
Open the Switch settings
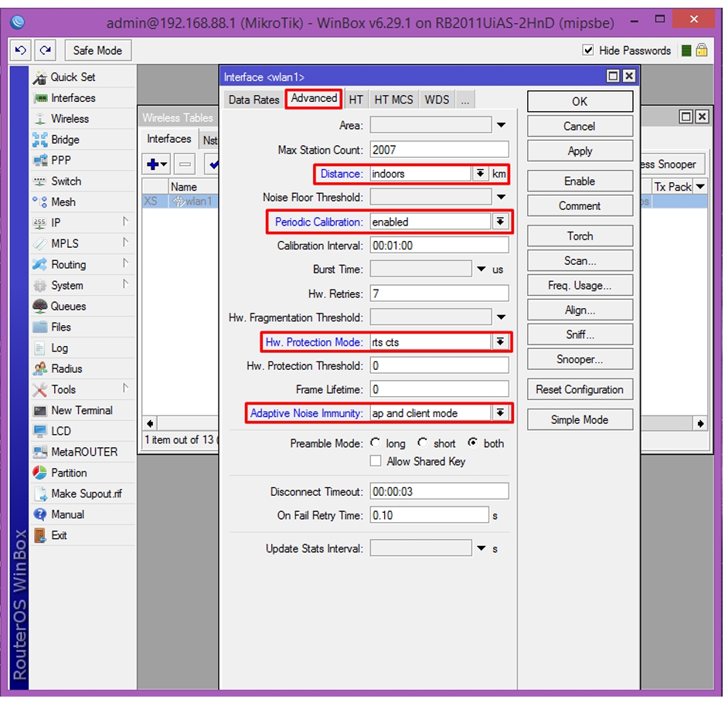click(66, 181)
